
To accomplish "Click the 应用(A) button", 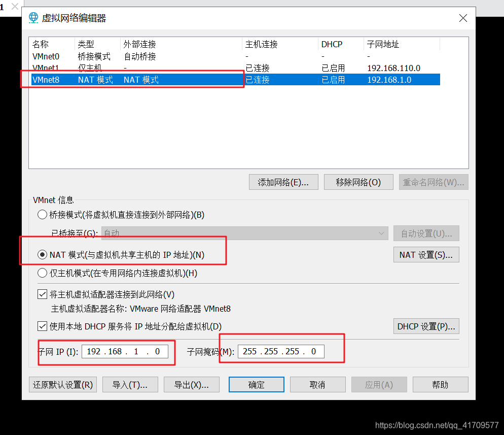I will click(x=379, y=384).
